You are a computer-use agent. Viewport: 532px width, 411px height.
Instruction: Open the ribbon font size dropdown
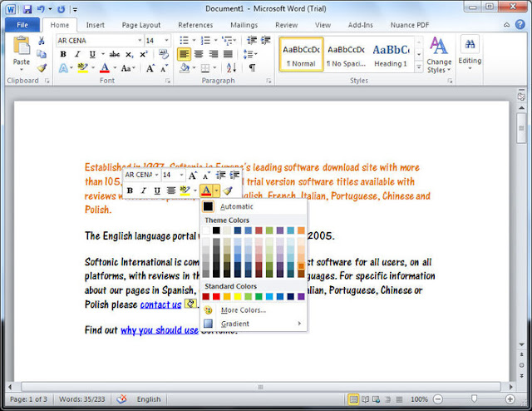point(166,41)
